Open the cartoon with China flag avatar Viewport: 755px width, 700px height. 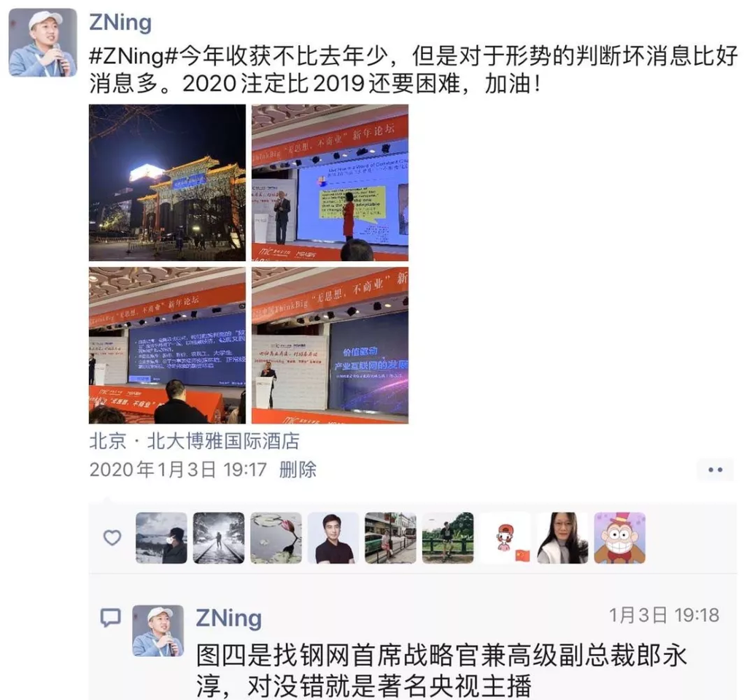pyautogui.click(x=505, y=537)
